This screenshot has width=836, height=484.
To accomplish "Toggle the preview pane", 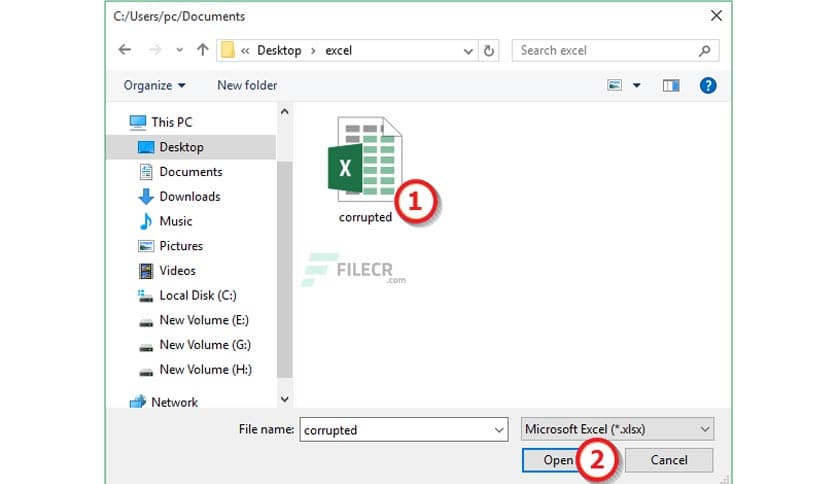I will point(671,85).
